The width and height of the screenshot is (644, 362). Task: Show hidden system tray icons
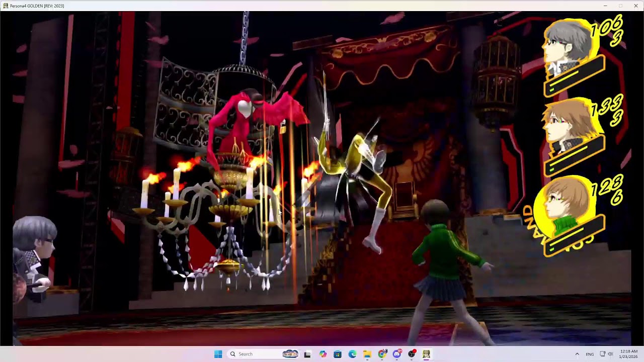coord(577,354)
